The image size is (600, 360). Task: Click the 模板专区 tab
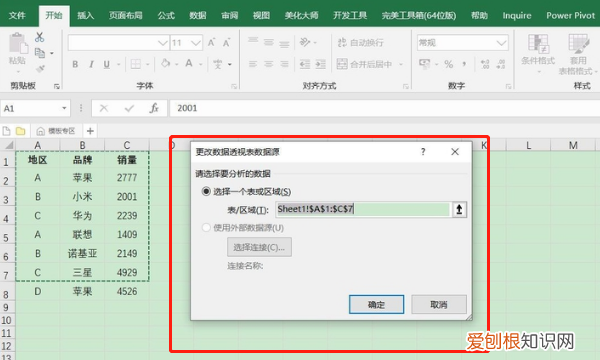tap(56, 131)
